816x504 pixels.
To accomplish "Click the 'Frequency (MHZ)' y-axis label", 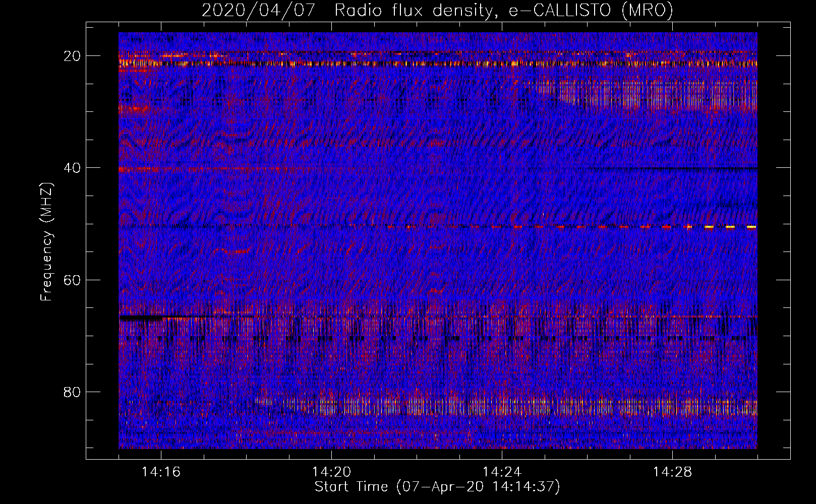I will click(46, 241).
